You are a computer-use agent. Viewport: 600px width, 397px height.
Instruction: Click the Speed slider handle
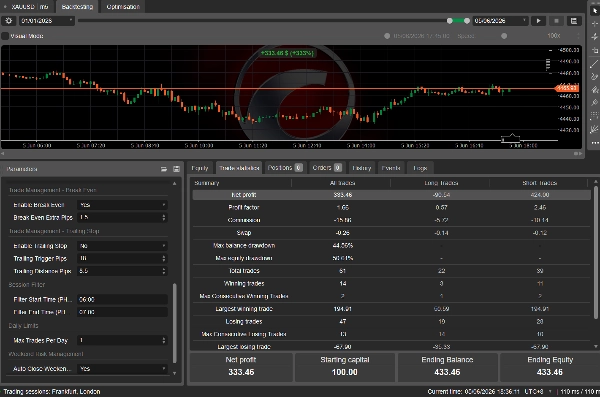(504, 36)
